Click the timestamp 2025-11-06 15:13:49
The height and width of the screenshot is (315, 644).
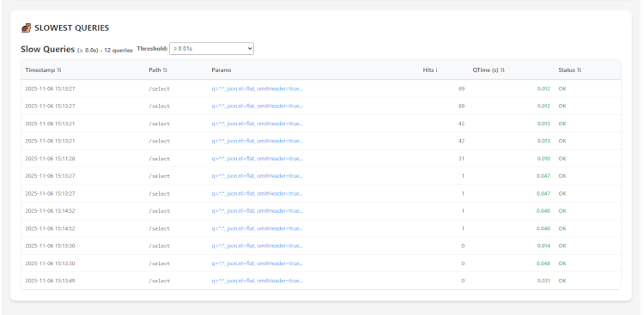coord(50,281)
